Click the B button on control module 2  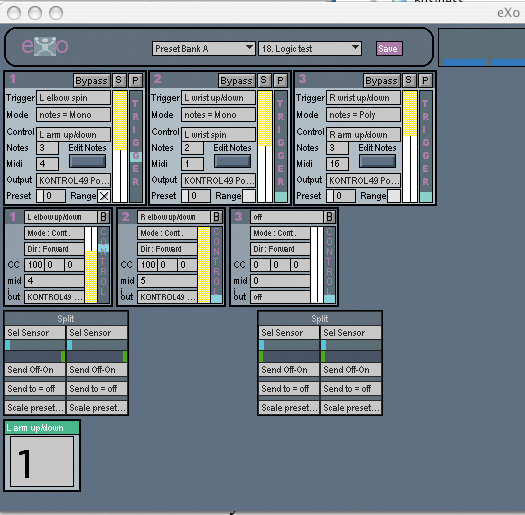(x=216, y=217)
